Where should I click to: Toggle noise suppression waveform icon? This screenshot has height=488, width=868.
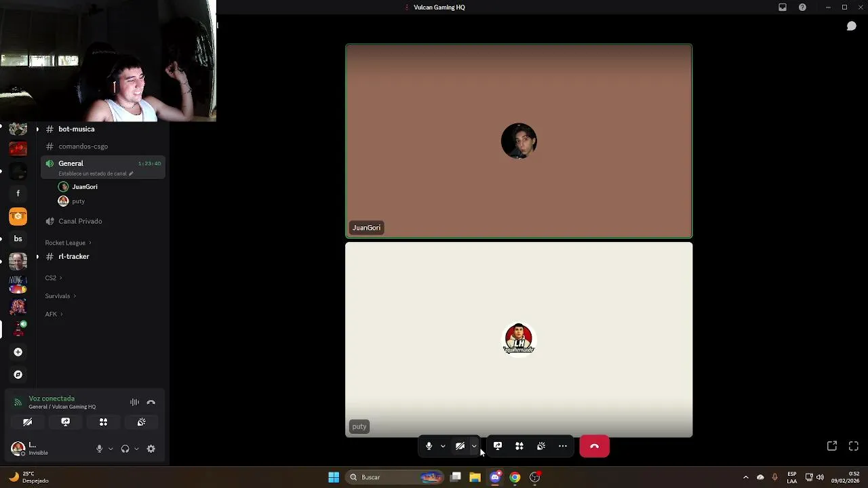click(134, 402)
